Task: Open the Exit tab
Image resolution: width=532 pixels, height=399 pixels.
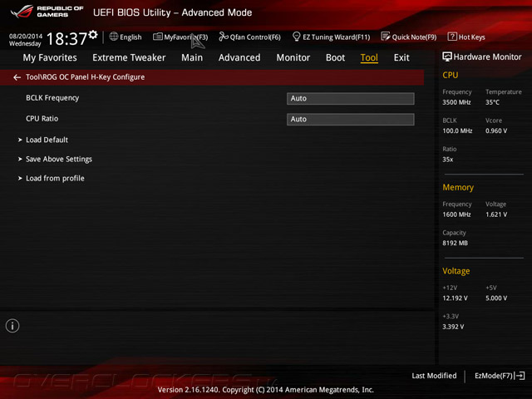Action: 401,57
